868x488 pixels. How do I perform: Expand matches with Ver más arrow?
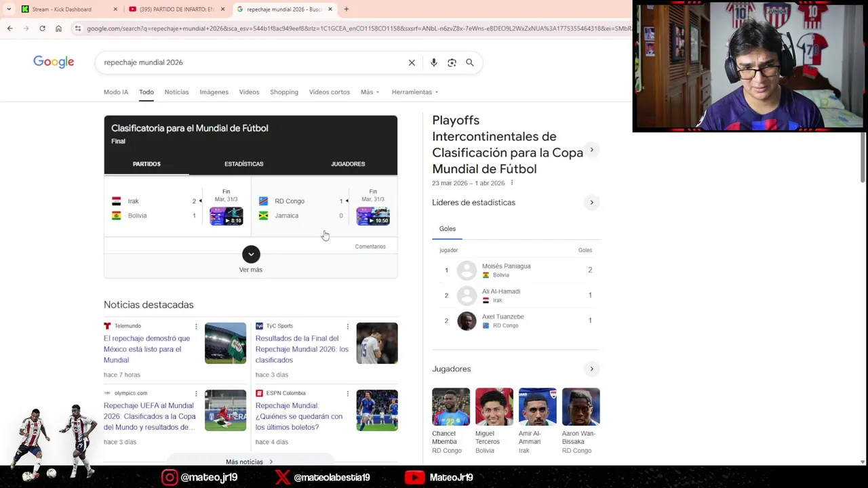(251, 254)
